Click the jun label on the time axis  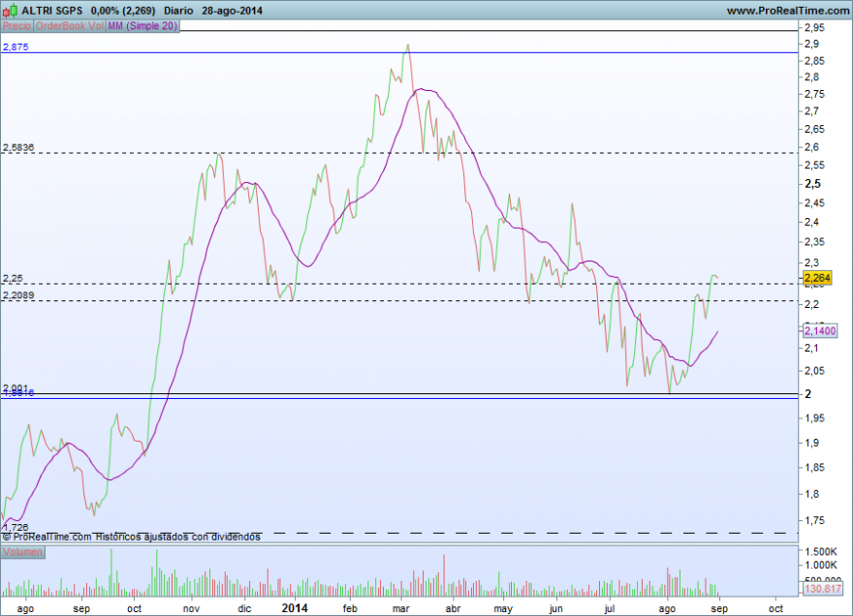click(x=555, y=608)
